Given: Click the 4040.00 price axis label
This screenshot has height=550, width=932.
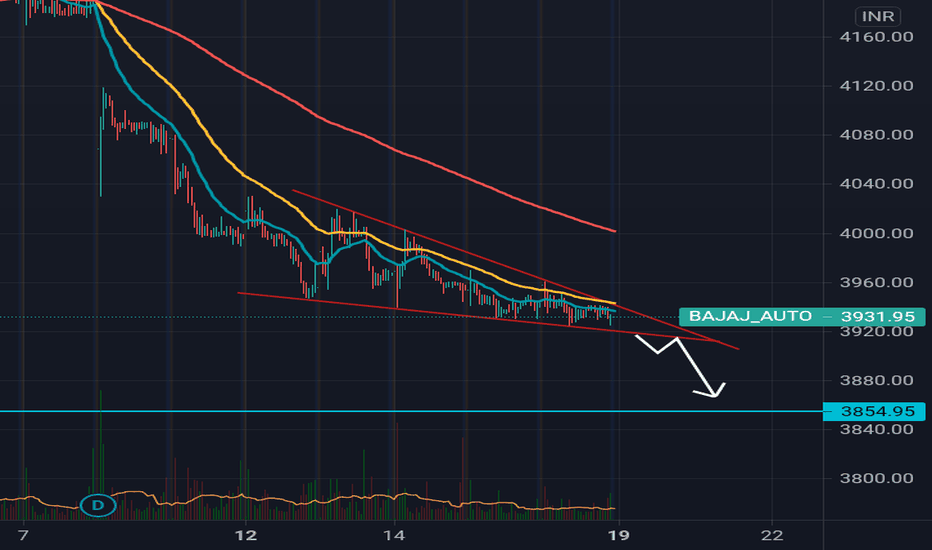Looking at the screenshot, I should [x=876, y=184].
